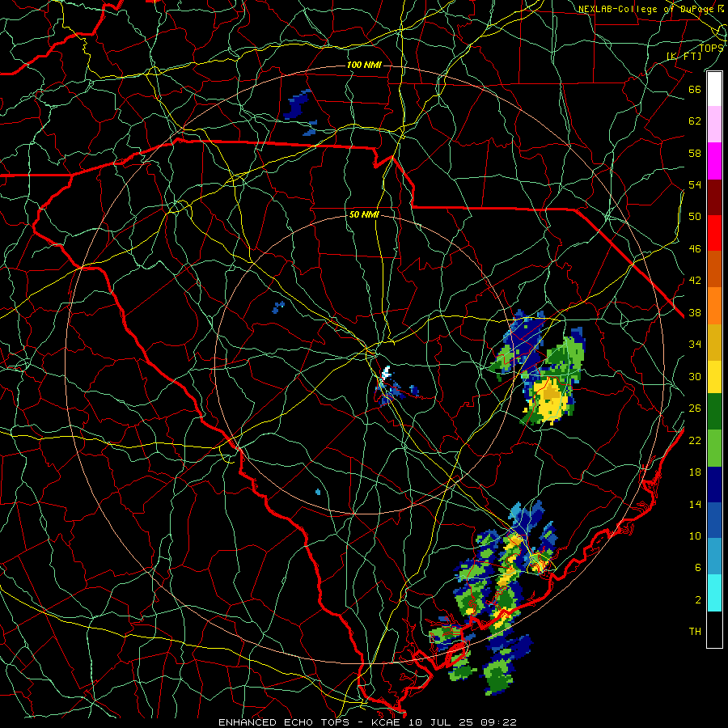Click the '10' legend value
Image resolution: width=728 pixels, height=728 pixels.
(695, 536)
